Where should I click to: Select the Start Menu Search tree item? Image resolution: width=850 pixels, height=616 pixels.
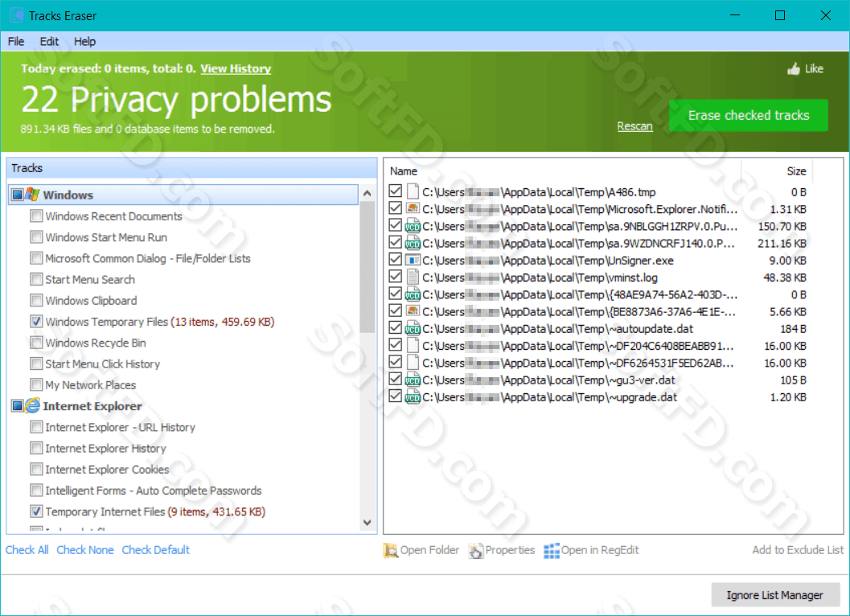90,279
